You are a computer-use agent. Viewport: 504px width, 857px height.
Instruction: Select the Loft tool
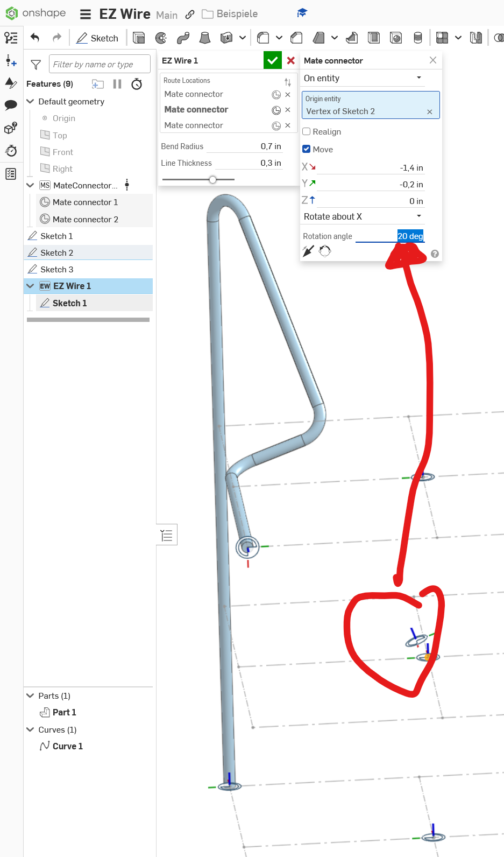205,38
